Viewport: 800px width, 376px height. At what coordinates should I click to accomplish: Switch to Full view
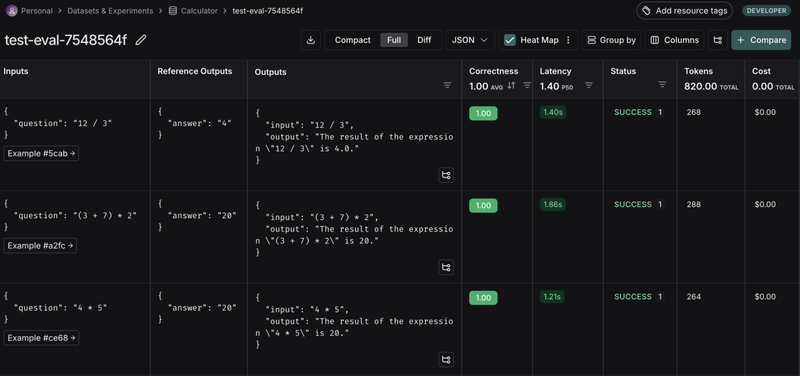click(394, 40)
